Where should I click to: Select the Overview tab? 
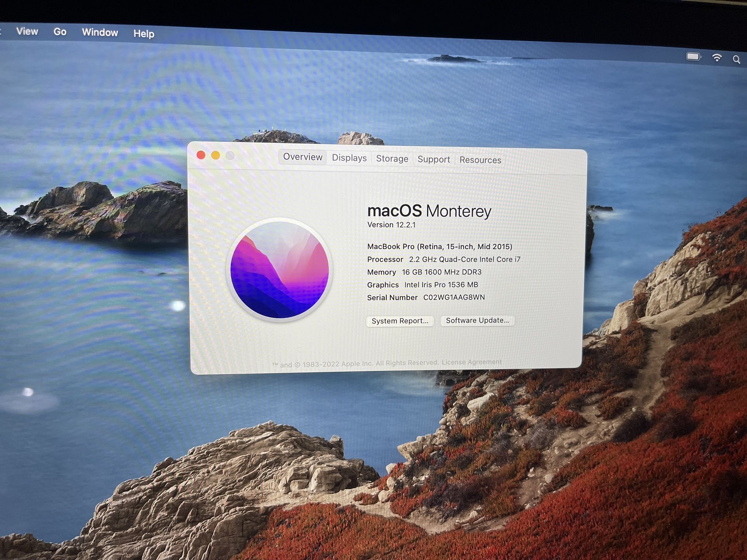coord(302,157)
